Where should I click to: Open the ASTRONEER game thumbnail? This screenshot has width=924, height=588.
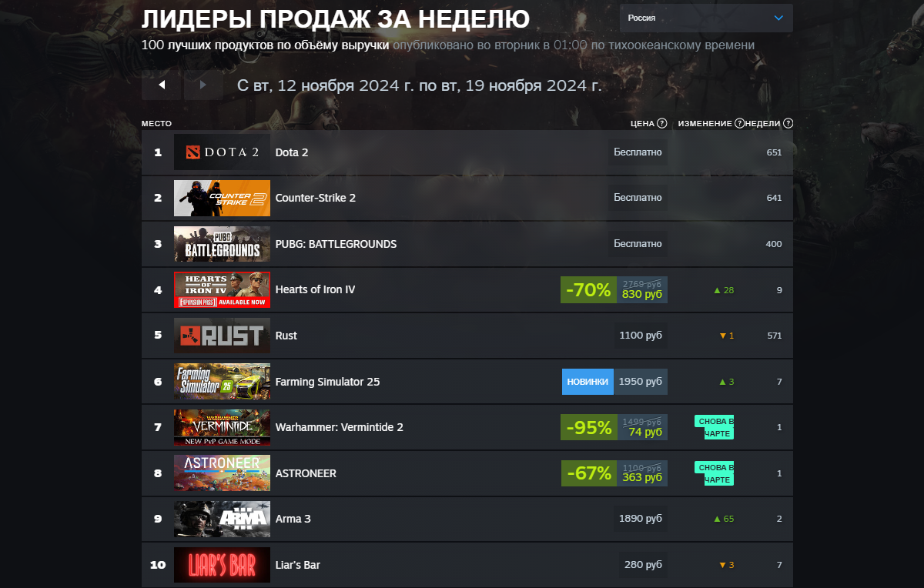click(x=222, y=473)
